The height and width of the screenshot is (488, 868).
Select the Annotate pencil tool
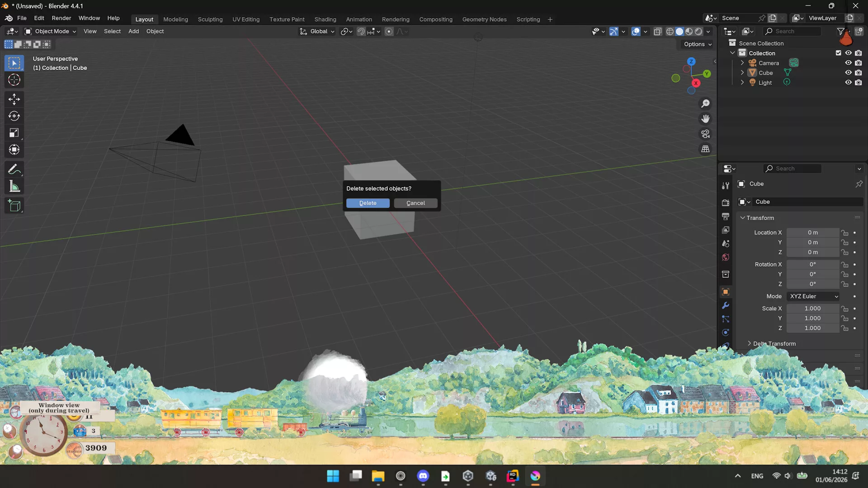pos(14,169)
